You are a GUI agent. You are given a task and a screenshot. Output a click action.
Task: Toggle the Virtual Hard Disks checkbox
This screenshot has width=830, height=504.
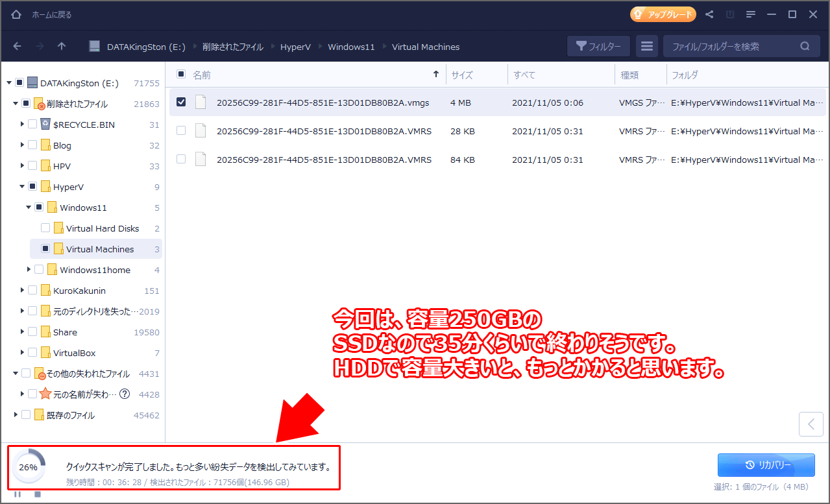point(45,228)
